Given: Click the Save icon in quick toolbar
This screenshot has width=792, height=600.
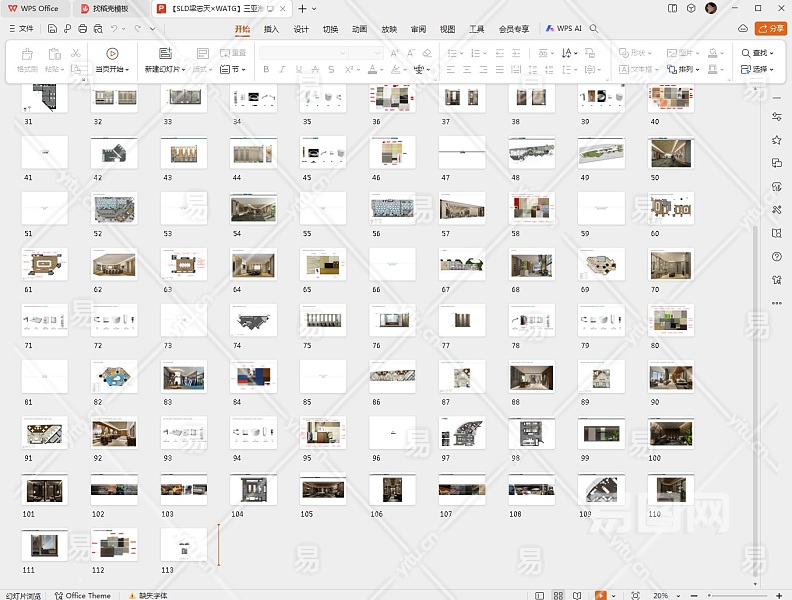Looking at the screenshot, I should tap(52, 29).
